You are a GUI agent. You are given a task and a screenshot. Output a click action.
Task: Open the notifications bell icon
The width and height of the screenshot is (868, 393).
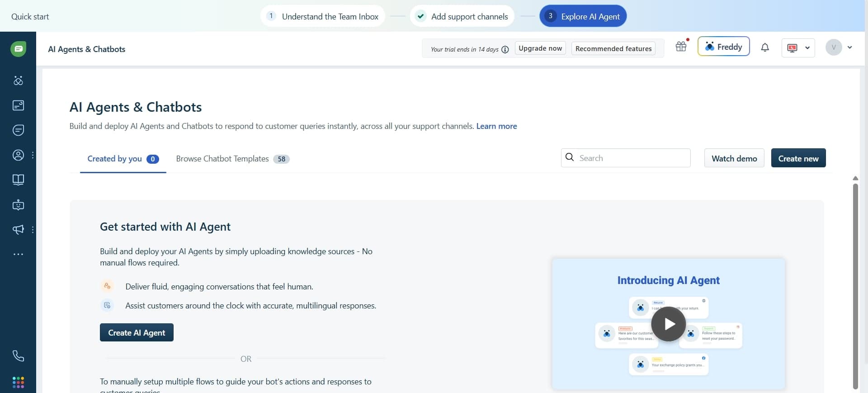tap(765, 47)
